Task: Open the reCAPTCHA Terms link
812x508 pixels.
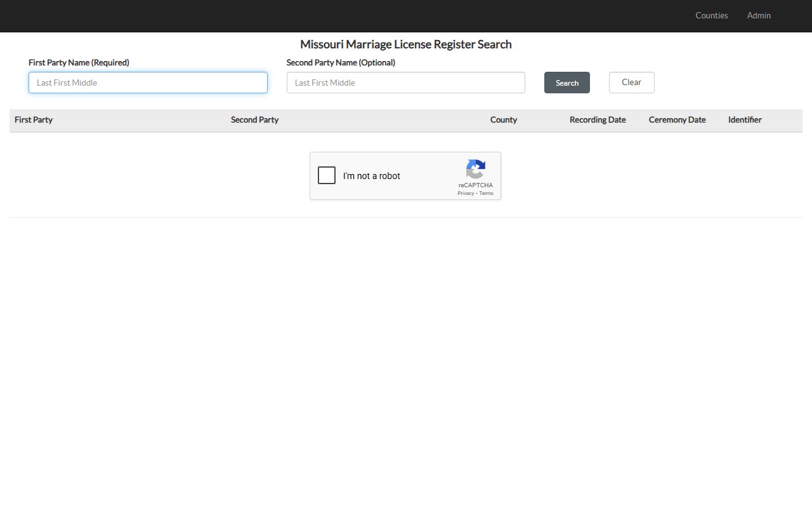Action: point(487,193)
